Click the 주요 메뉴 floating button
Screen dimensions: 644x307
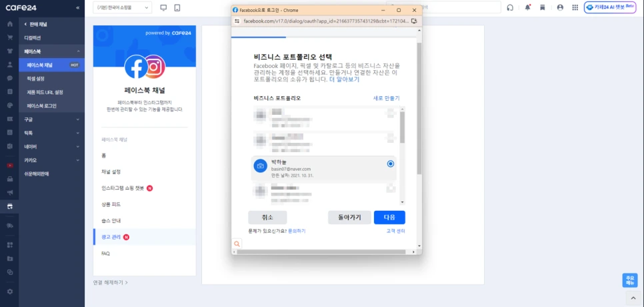(x=630, y=280)
